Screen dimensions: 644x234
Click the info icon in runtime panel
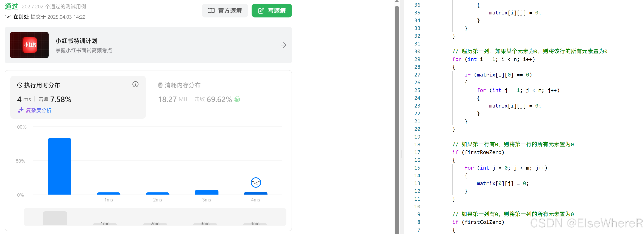click(x=135, y=84)
